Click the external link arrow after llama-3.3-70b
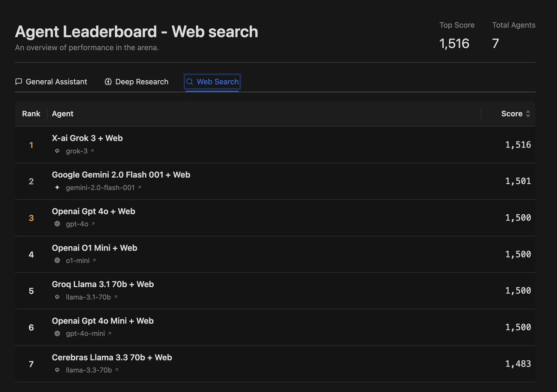The image size is (557, 392). pyautogui.click(x=116, y=370)
